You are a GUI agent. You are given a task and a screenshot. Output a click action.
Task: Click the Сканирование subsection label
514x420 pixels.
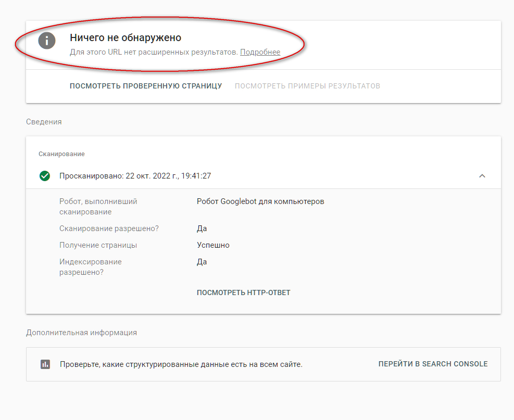[61, 154]
